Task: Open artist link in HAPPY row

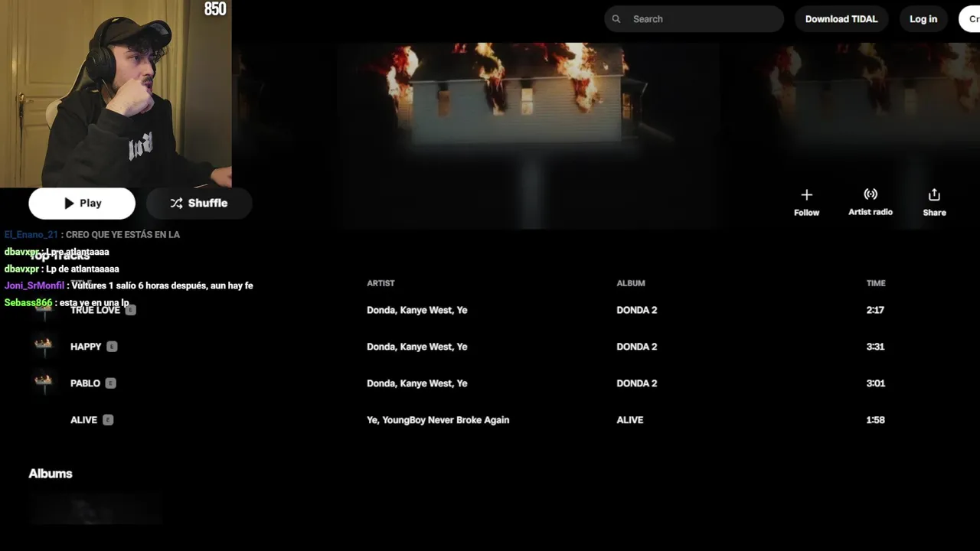Action: coord(416,347)
